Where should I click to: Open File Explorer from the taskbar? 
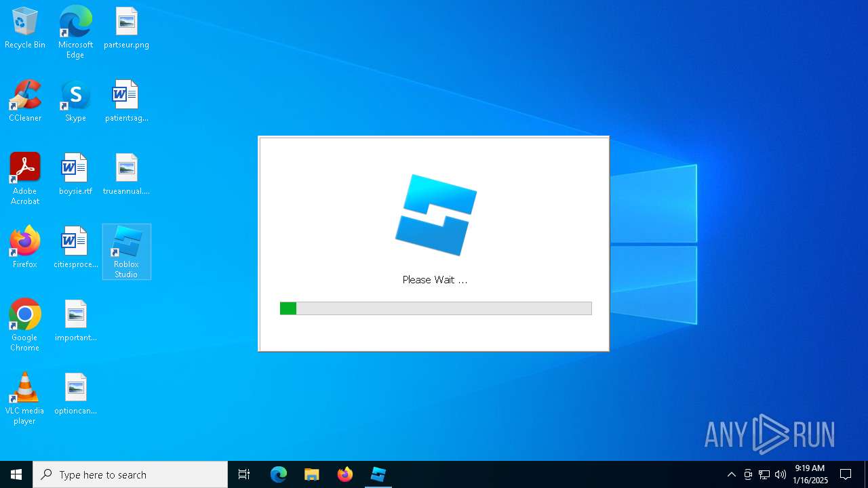point(312,474)
